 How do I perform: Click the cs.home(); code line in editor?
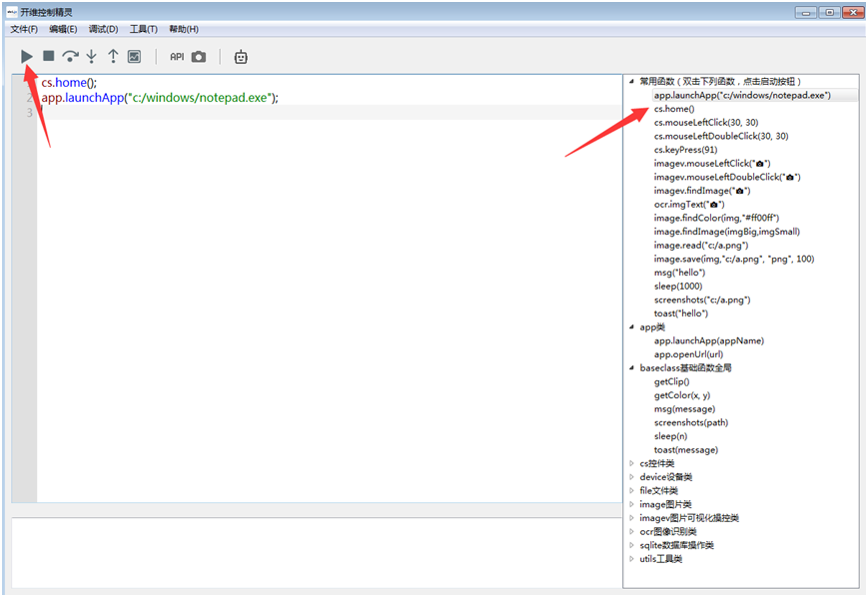[x=69, y=83]
